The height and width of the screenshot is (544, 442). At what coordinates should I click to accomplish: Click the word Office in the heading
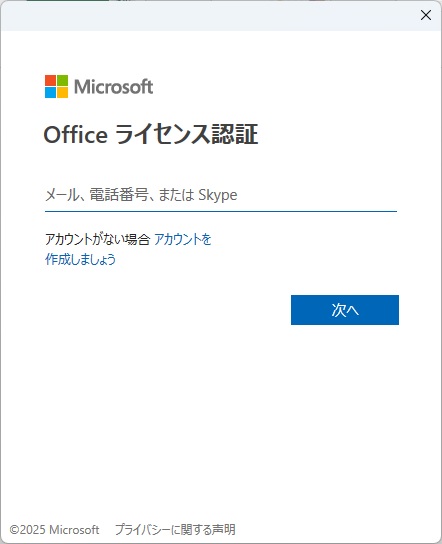coord(76,134)
